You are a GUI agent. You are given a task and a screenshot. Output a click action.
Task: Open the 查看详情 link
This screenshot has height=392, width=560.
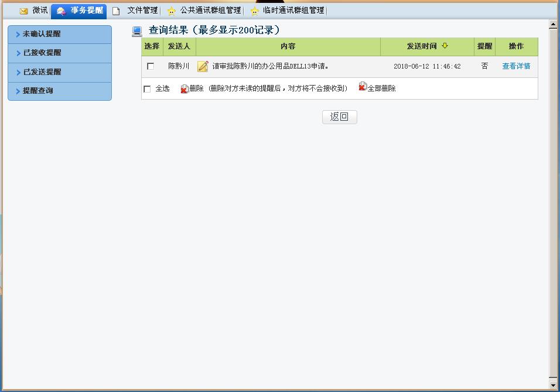pos(516,66)
